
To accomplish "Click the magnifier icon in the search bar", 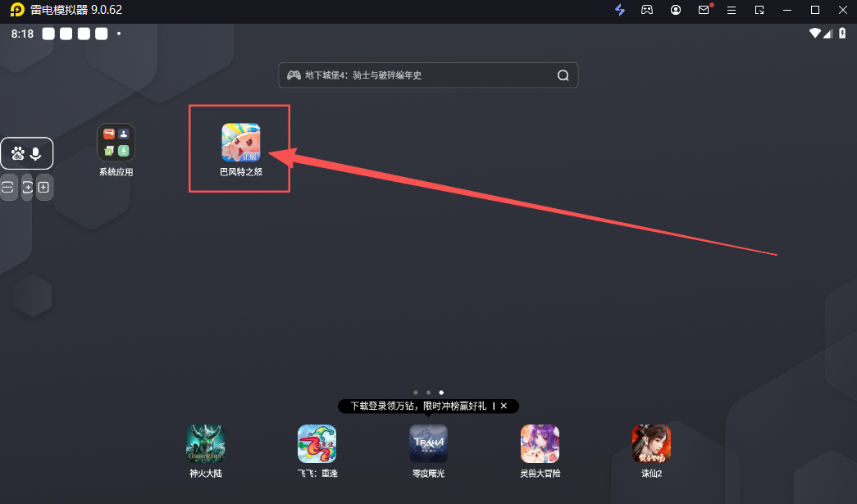I will 563,75.
